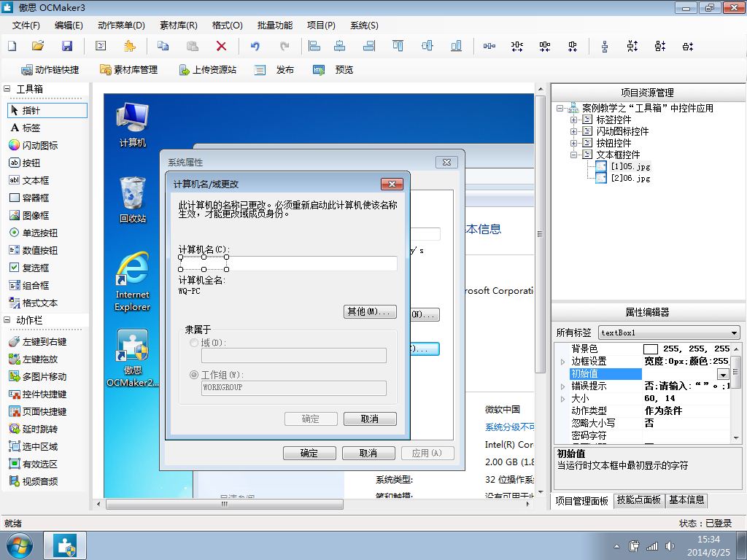Click the canvas horizontal scrollbar thumb
Screen dimensions: 747x560
click(x=225, y=504)
